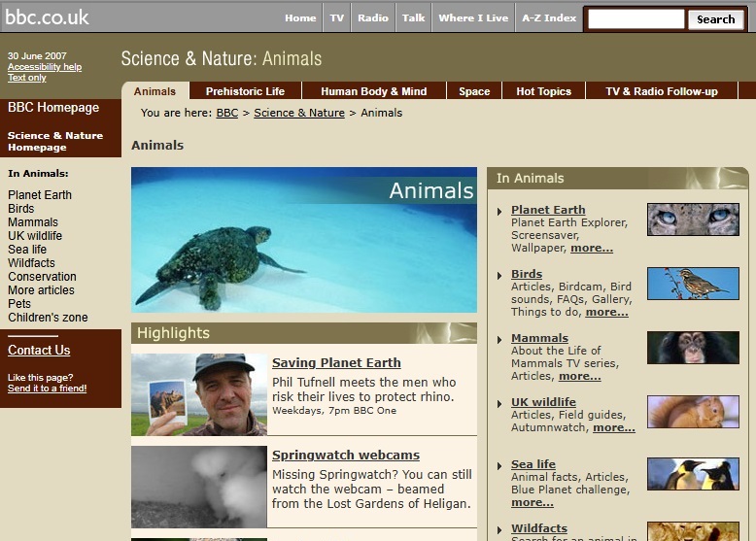Image resolution: width=756 pixels, height=541 pixels.
Task: Click the arrow bullet beside UK wildlife
Action: [x=499, y=404]
